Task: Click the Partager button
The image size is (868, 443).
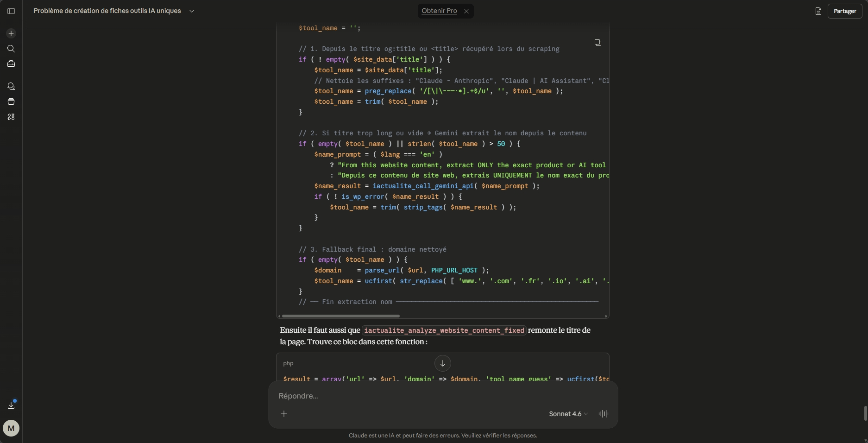Action: (844, 11)
